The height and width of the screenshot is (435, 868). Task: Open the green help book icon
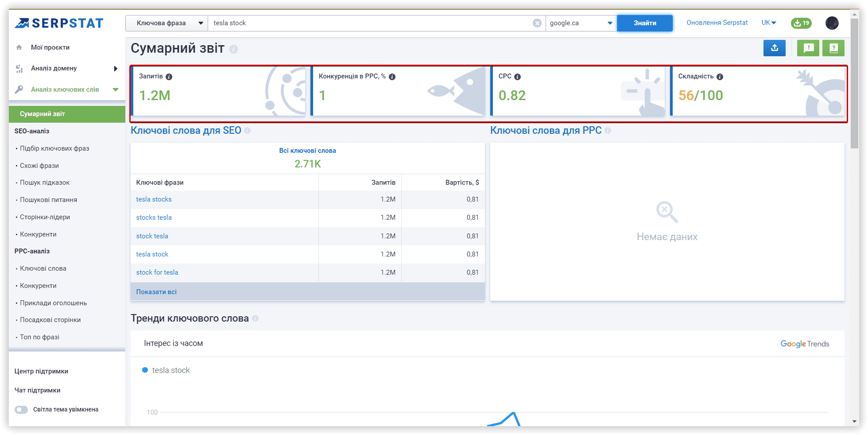click(x=833, y=48)
